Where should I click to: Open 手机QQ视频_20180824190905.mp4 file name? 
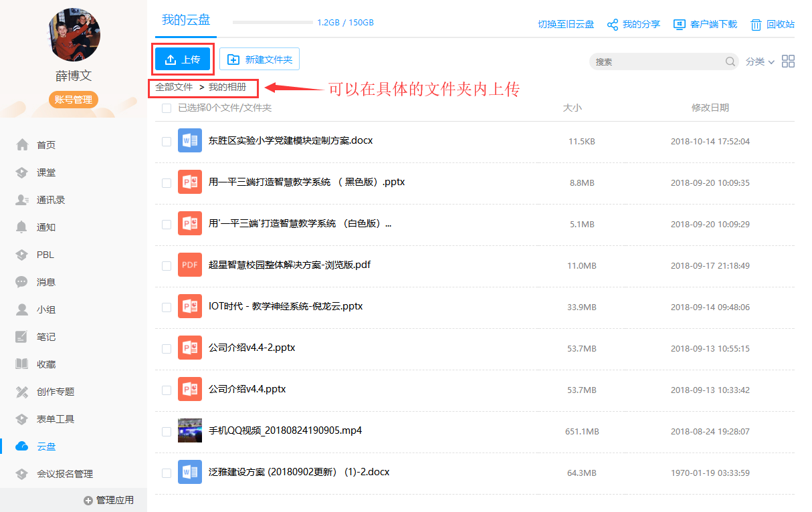285,430
